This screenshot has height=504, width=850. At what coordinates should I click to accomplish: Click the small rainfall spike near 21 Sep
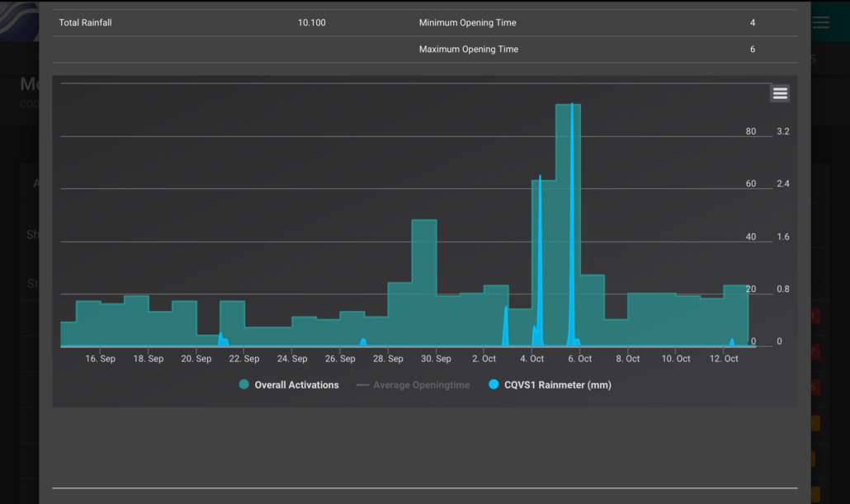220,337
